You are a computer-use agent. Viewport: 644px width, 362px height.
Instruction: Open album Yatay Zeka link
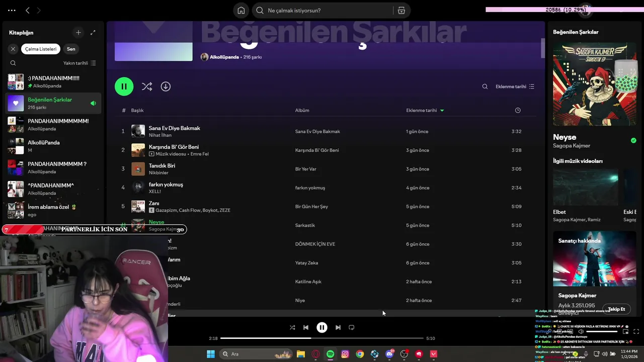[x=306, y=263]
